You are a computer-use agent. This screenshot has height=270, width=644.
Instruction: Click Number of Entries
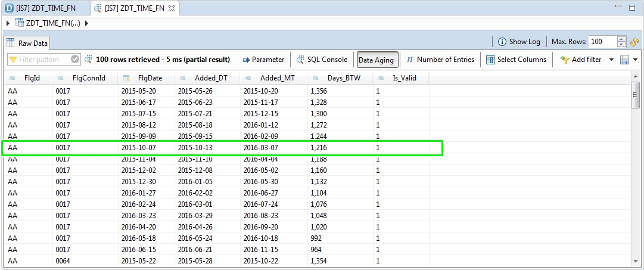click(x=440, y=60)
